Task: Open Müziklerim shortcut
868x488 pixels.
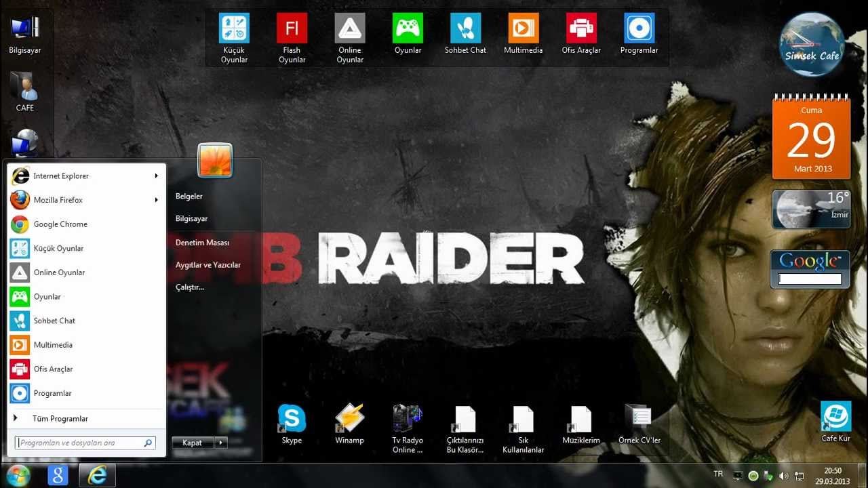Action: pyautogui.click(x=581, y=425)
